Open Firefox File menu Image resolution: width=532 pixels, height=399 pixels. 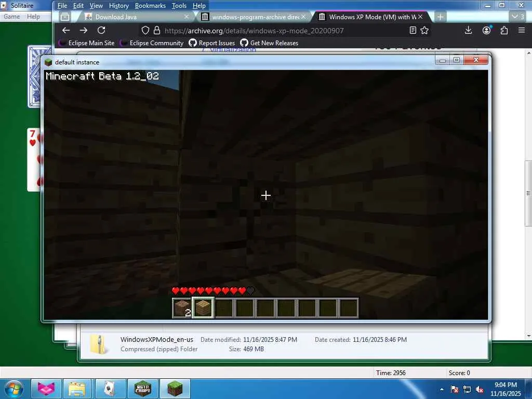tap(62, 6)
